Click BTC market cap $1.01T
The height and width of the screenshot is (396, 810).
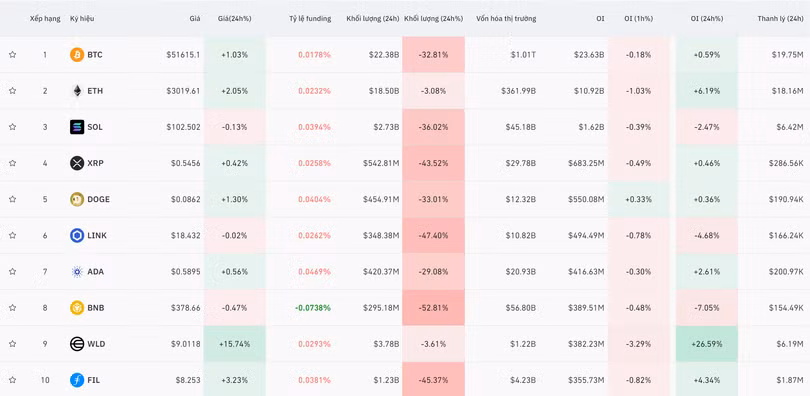click(522, 55)
